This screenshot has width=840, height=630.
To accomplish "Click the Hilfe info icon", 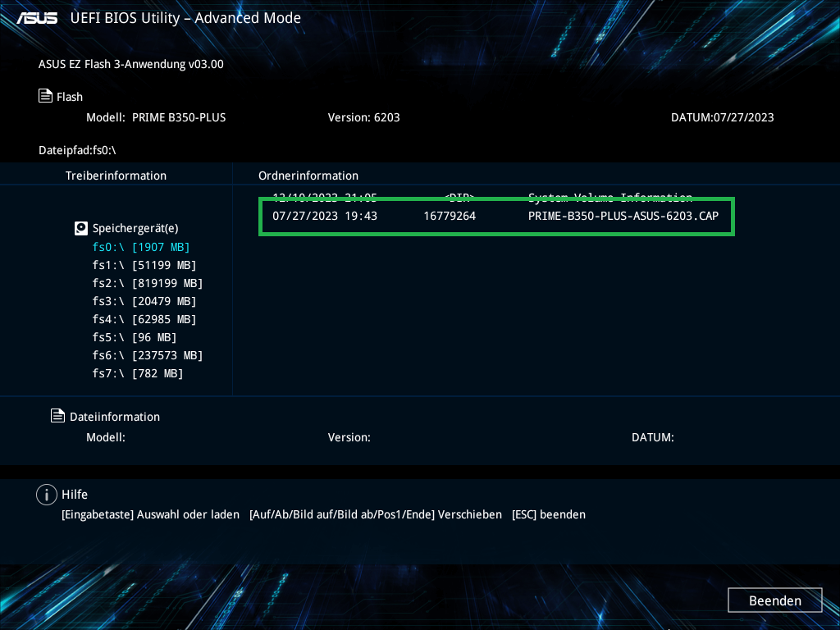I will coord(47,495).
